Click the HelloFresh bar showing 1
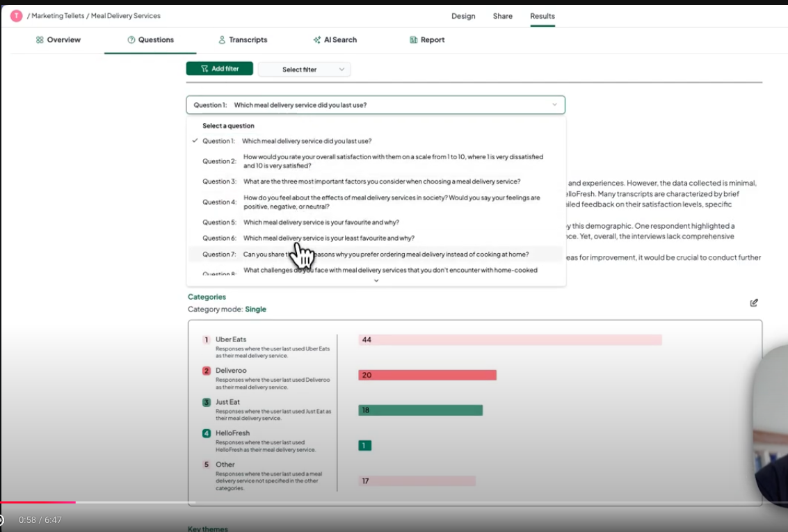The height and width of the screenshot is (532, 788). click(x=365, y=446)
